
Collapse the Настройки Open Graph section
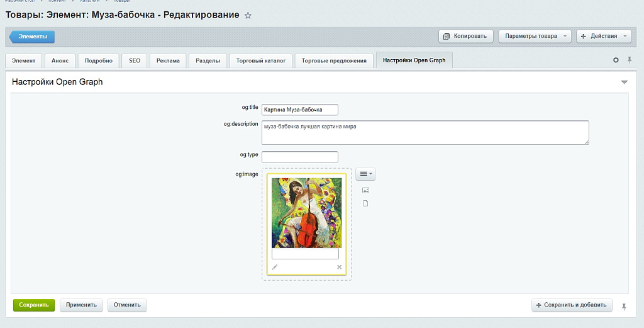(624, 82)
